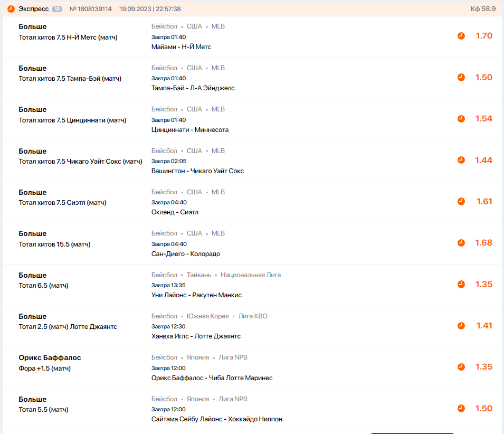Click the odds value 1.61
Image resolution: width=504 pixels, height=434 pixels.
coord(484,202)
